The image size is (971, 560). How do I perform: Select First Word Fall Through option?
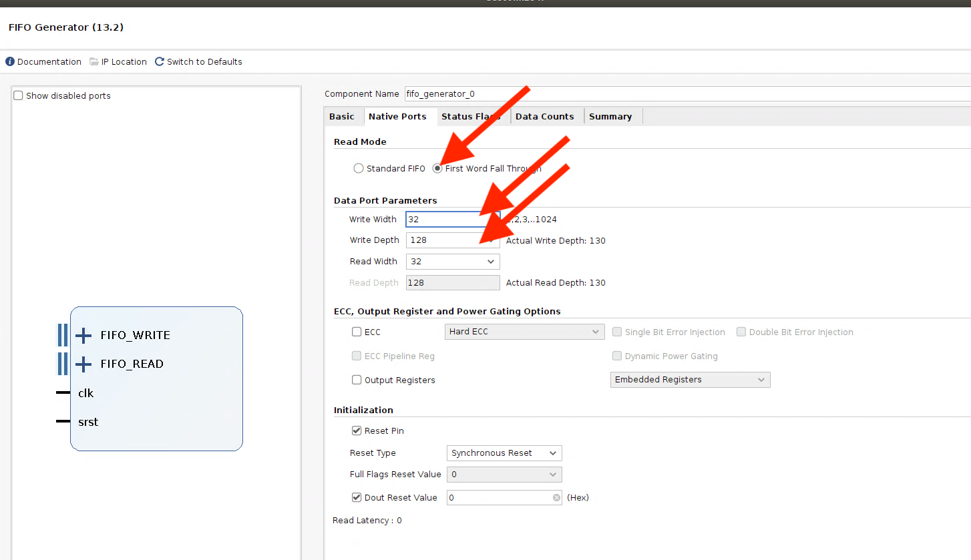[437, 168]
